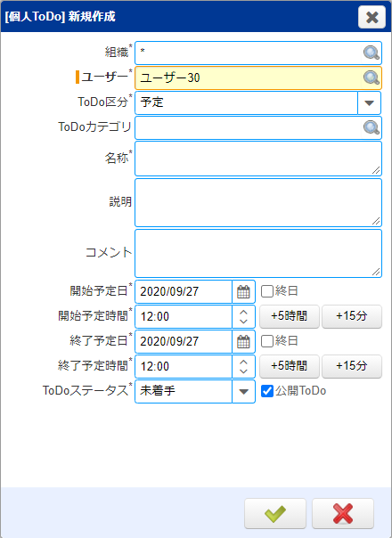Add +15分 to 開始予定時間
This screenshot has width=392, height=538.
click(352, 316)
